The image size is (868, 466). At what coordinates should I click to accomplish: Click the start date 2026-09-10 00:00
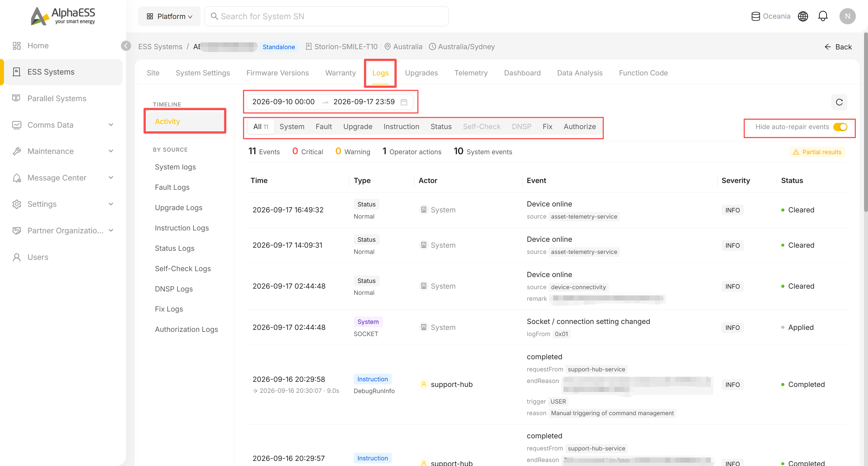[x=283, y=102]
